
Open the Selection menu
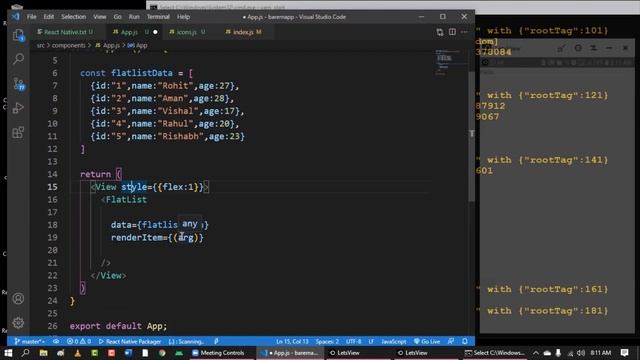pos(73,17)
